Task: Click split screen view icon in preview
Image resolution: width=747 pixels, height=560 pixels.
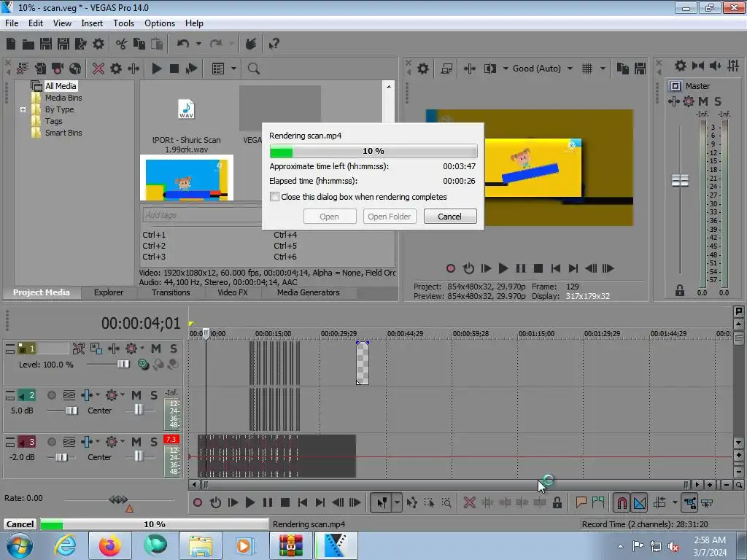Action: 489,69
